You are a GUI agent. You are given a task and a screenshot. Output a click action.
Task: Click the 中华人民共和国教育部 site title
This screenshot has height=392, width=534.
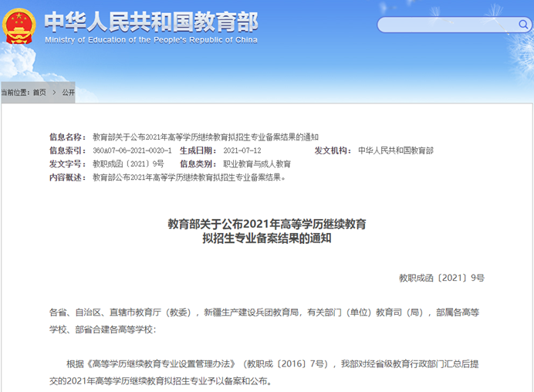[150, 21]
